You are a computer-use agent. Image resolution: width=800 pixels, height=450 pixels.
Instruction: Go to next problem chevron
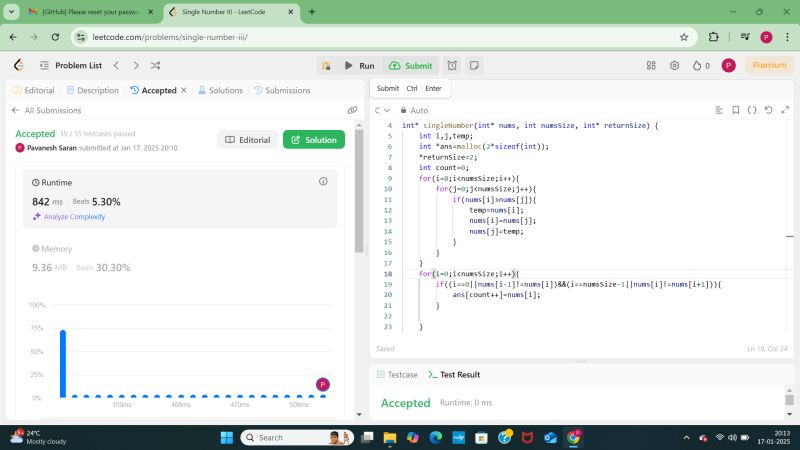[135, 65]
